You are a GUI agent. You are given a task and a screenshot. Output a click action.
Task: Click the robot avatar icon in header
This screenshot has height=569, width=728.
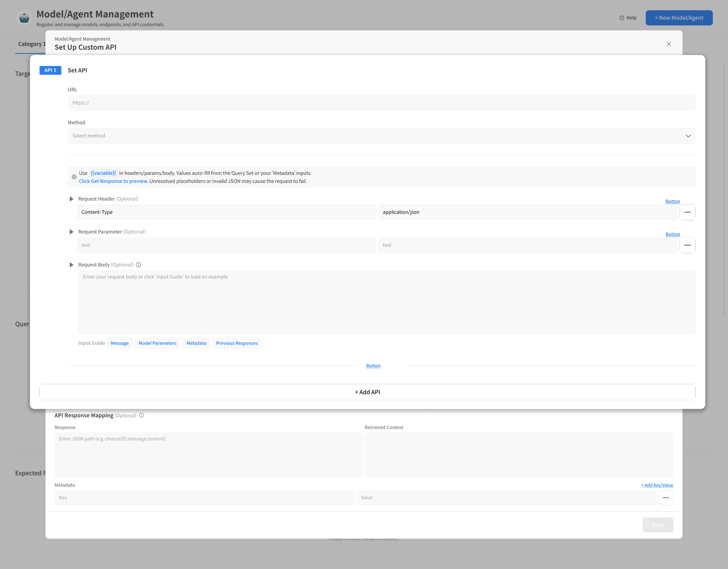(24, 18)
